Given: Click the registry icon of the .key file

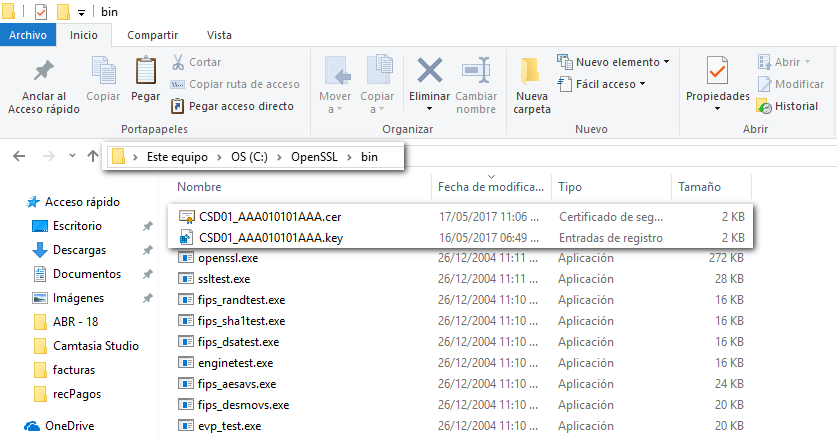Looking at the screenshot, I should tap(186, 238).
